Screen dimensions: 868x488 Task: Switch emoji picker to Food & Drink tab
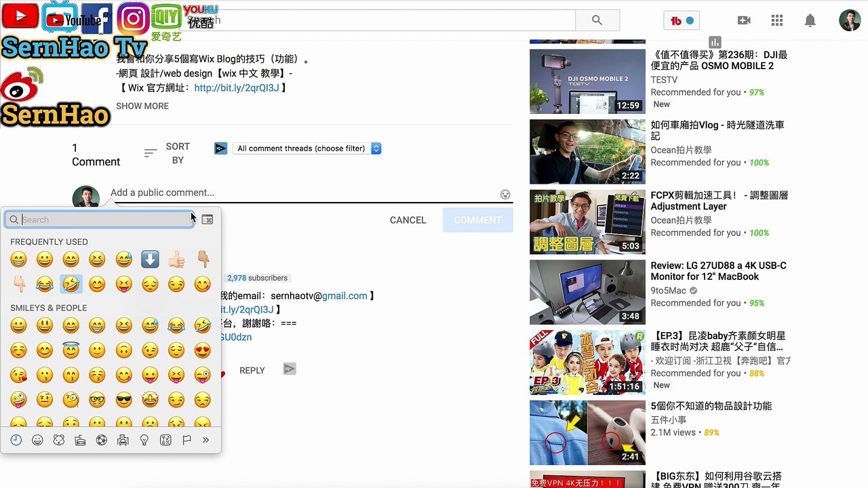[x=80, y=440]
